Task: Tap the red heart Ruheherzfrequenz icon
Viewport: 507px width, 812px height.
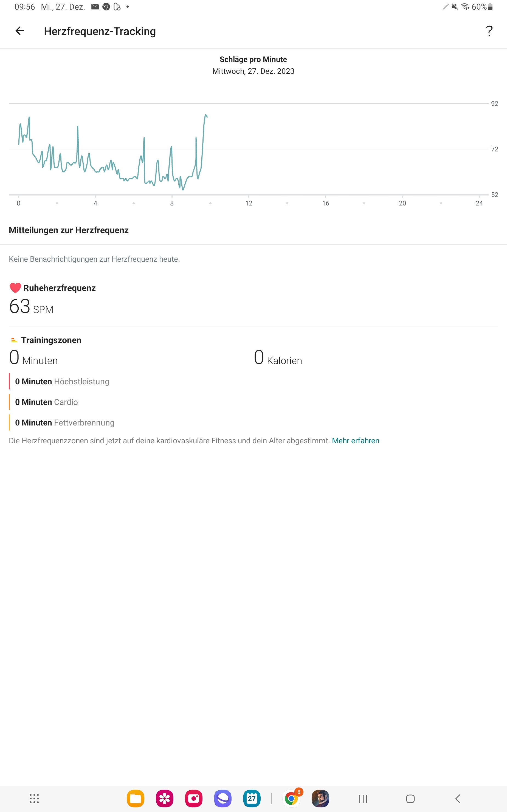Action: (15, 288)
